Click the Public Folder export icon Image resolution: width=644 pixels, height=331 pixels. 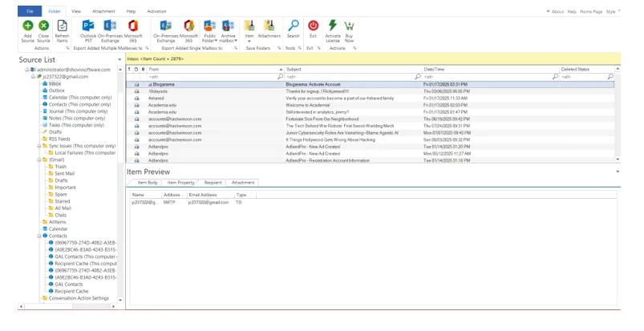pos(209,26)
